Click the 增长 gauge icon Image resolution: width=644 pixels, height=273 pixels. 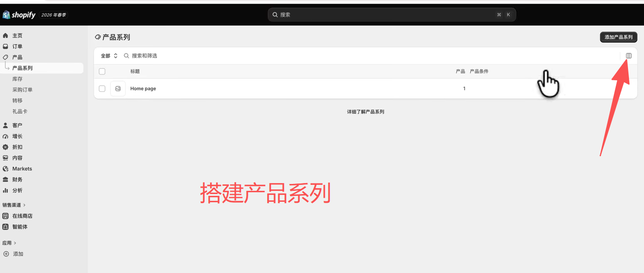click(5, 136)
